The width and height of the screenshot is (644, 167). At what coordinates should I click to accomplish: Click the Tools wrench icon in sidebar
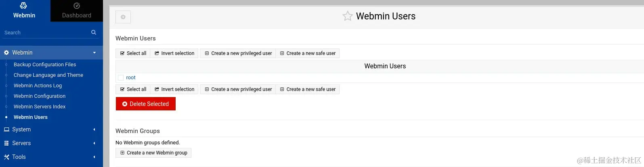coord(6,157)
